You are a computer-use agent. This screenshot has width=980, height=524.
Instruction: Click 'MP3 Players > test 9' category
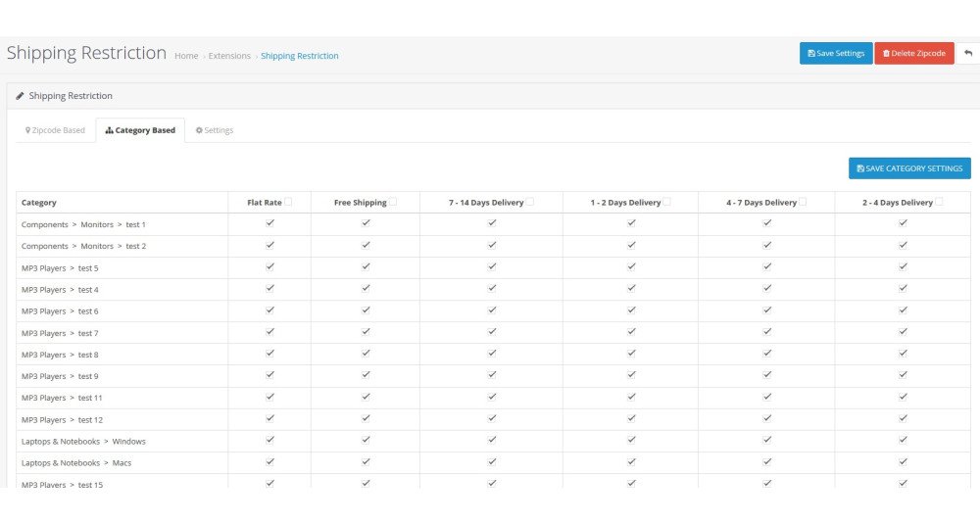click(x=60, y=376)
